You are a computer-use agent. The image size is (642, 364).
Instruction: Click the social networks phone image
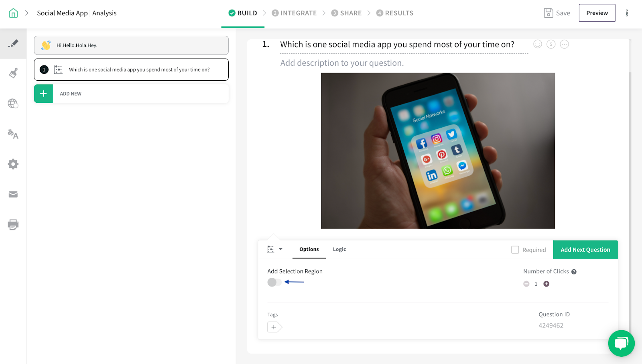click(438, 150)
